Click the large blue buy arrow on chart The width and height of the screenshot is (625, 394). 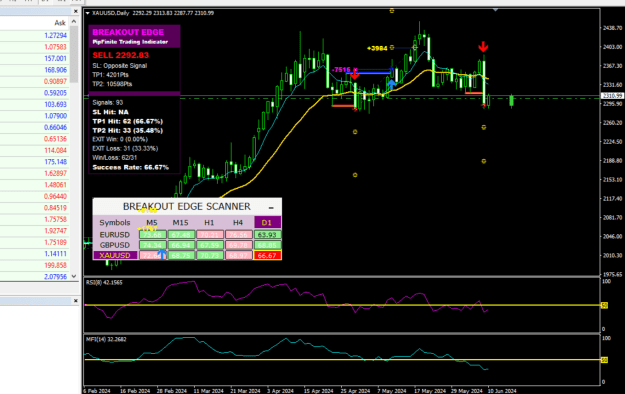[391, 84]
